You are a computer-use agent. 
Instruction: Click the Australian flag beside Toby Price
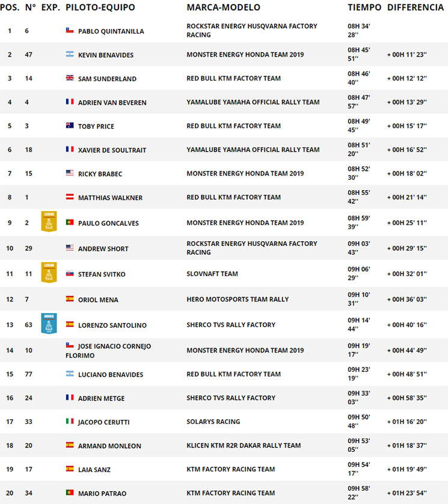click(70, 126)
